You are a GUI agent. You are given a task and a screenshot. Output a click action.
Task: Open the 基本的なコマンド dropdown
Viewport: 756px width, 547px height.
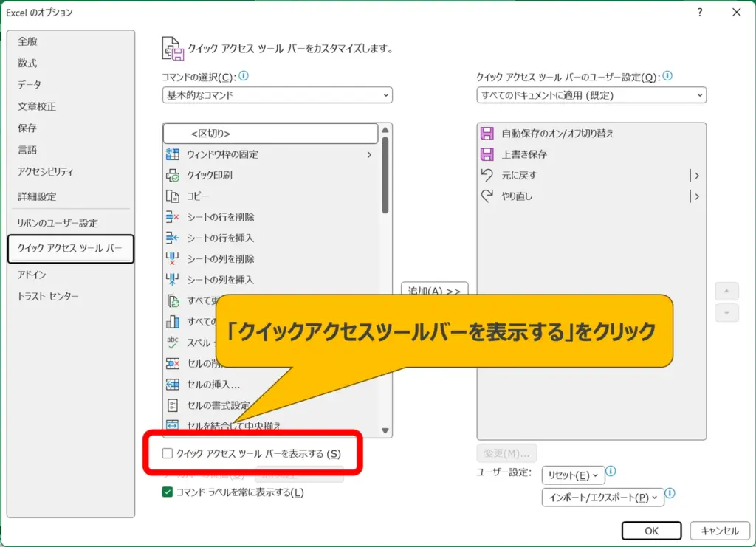point(277,95)
